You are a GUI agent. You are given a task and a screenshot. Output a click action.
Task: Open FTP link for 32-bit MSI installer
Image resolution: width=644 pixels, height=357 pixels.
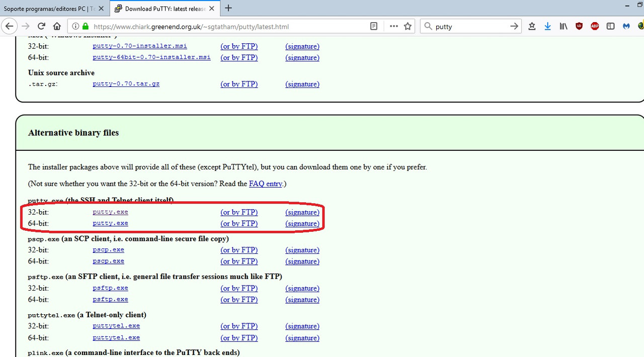(x=239, y=46)
